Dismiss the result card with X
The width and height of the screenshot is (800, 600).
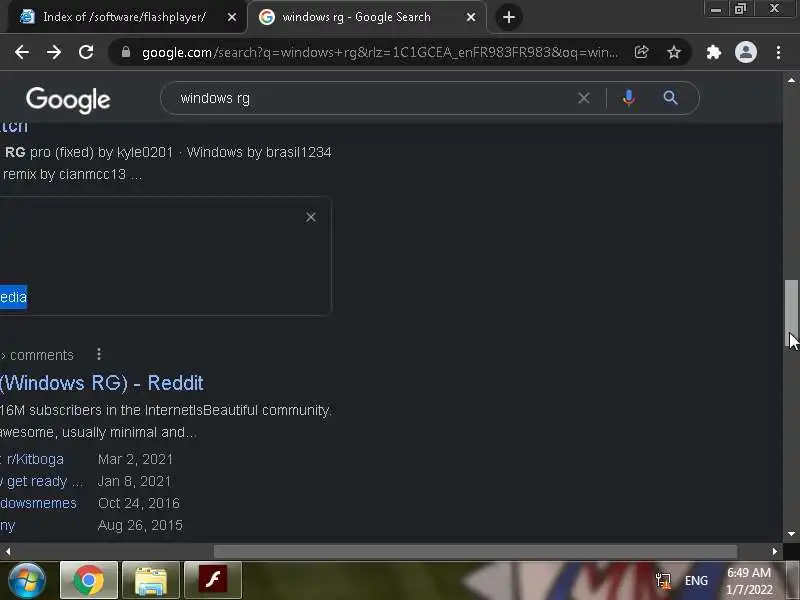311,217
